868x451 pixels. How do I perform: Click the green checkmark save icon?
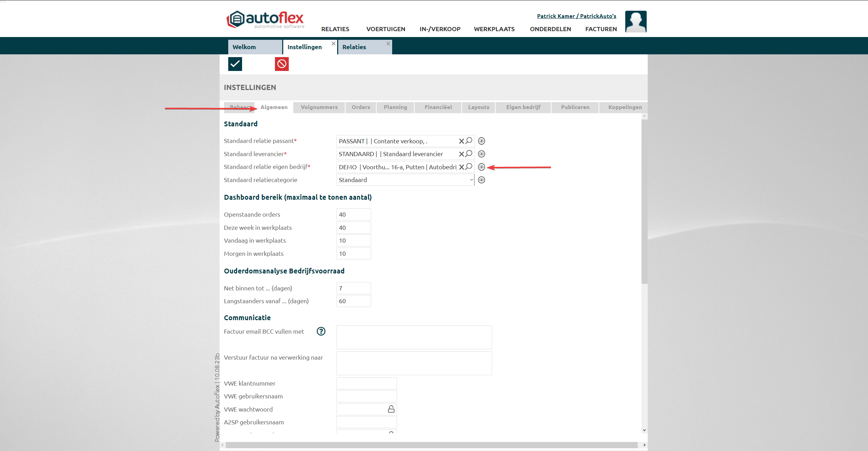point(235,64)
